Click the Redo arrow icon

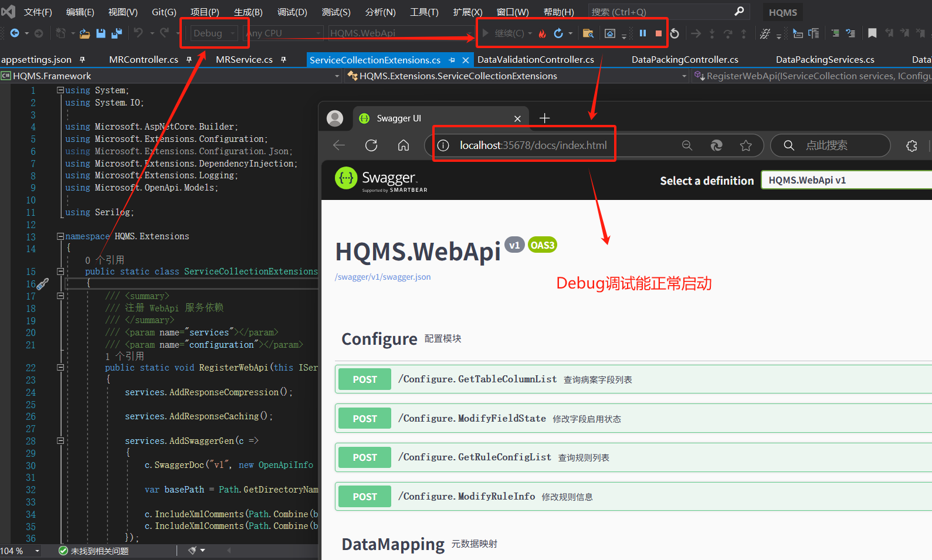(165, 33)
